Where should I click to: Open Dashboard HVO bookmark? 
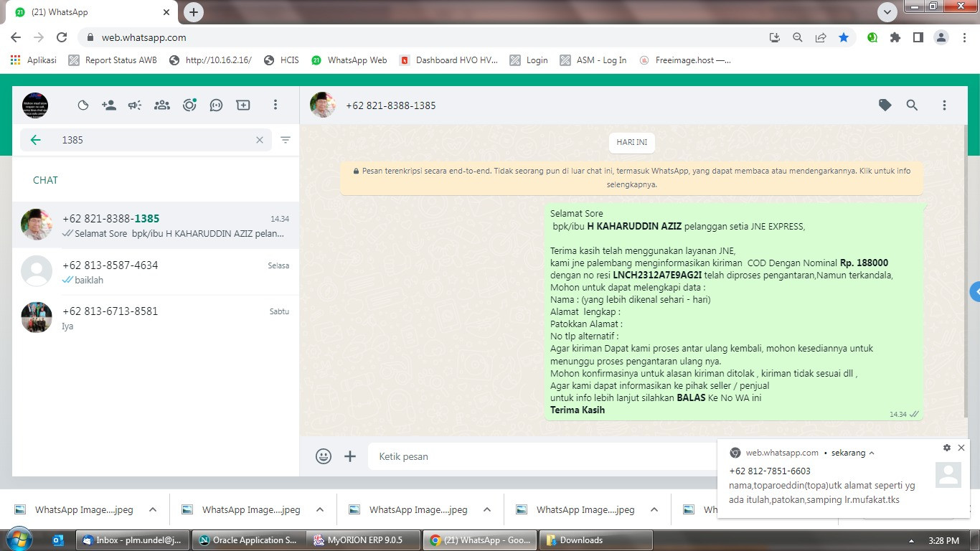(449, 60)
